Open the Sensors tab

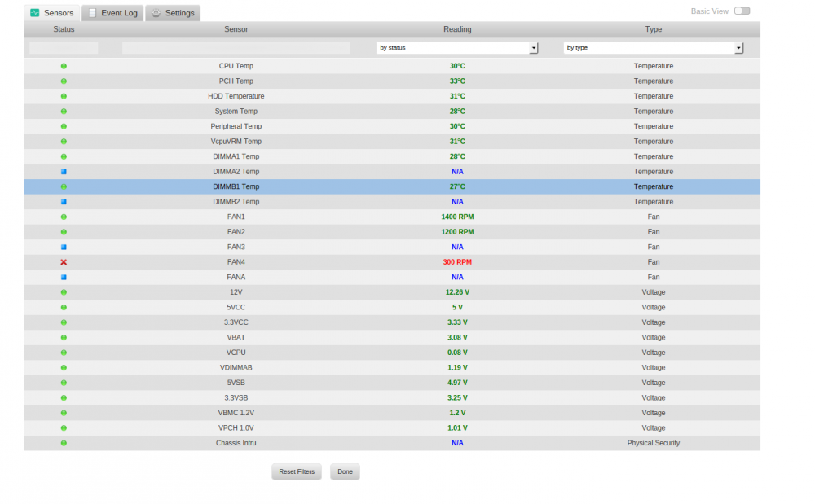point(51,13)
